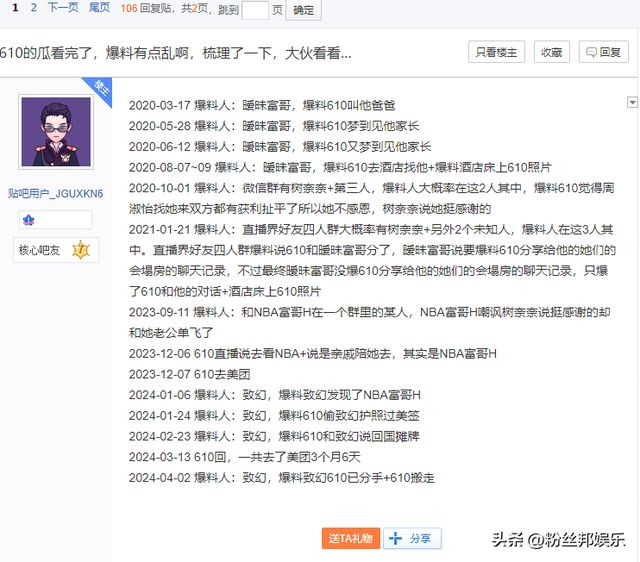Open the member badge icon below username
This screenshot has height=562, width=640.
(29, 220)
